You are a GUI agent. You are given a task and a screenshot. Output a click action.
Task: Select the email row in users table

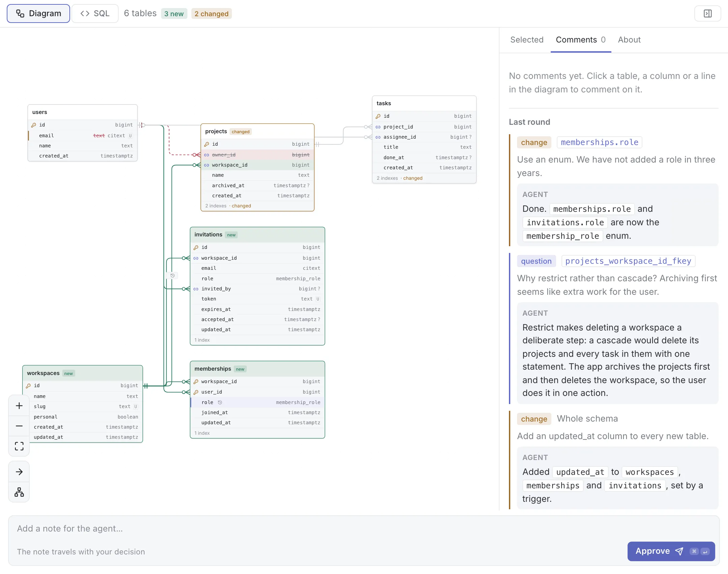pyautogui.click(x=83, y=136)
